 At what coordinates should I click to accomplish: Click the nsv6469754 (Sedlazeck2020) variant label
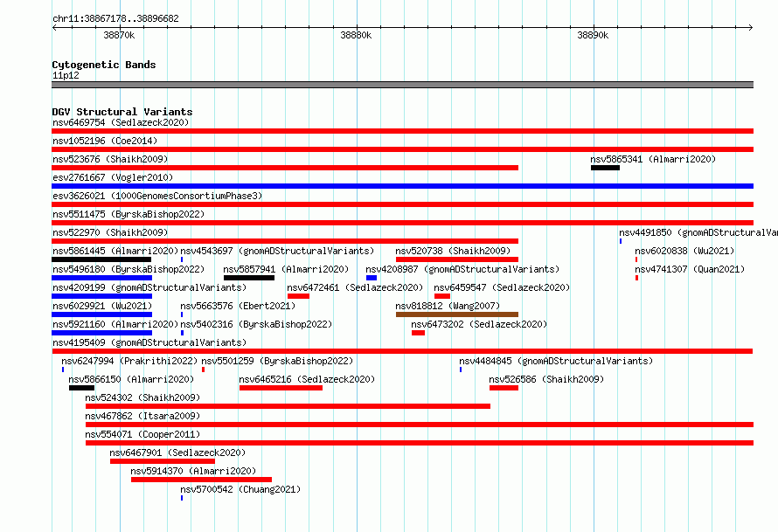[x=121, y=122]
